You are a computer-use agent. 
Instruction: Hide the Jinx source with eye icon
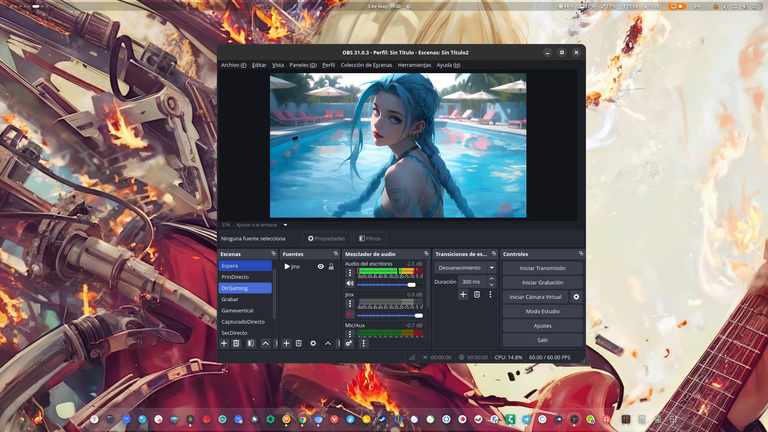click(x=321, y=266)
